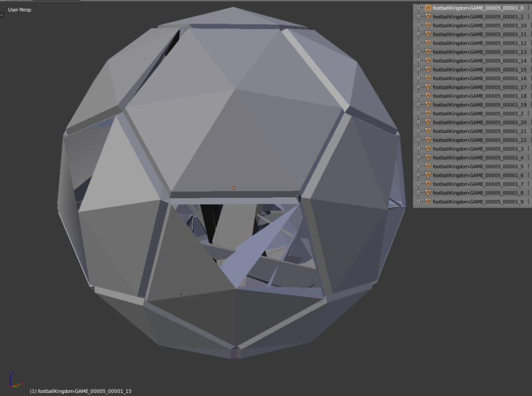Click the orange origin dot on the ball
The image size is (532, 396).
click(x=234, y=188)
